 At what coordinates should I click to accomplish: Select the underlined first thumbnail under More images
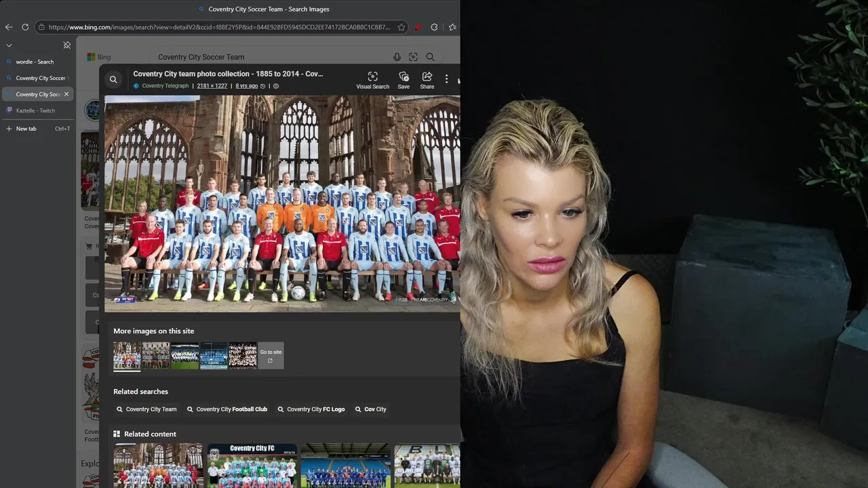(127, 355)
